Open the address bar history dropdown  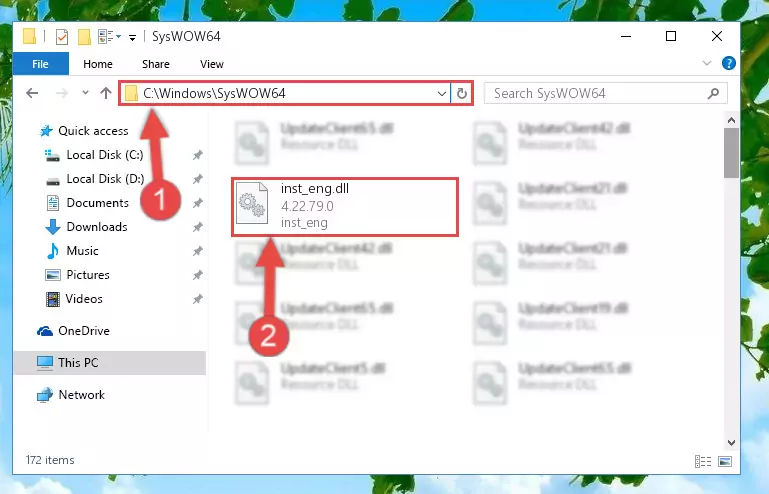[441, 93]
